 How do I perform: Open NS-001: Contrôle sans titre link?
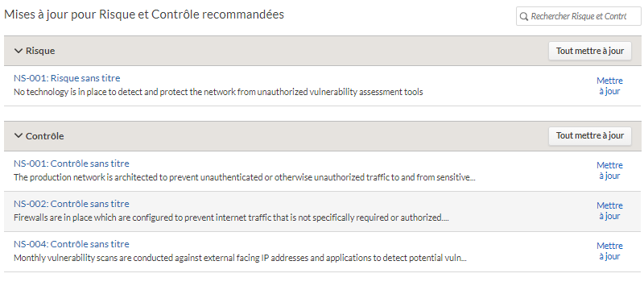[72, 164]
